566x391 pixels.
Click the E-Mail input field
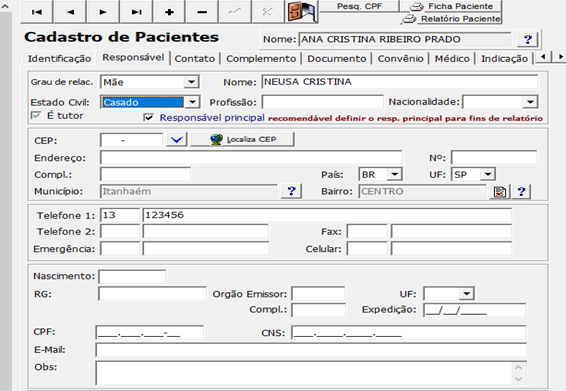[x=311, y=350]
